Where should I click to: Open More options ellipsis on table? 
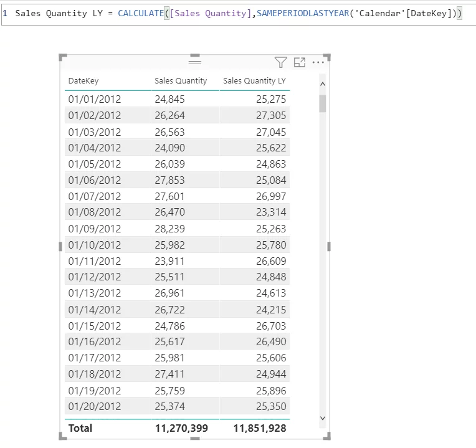click(318, 62)
